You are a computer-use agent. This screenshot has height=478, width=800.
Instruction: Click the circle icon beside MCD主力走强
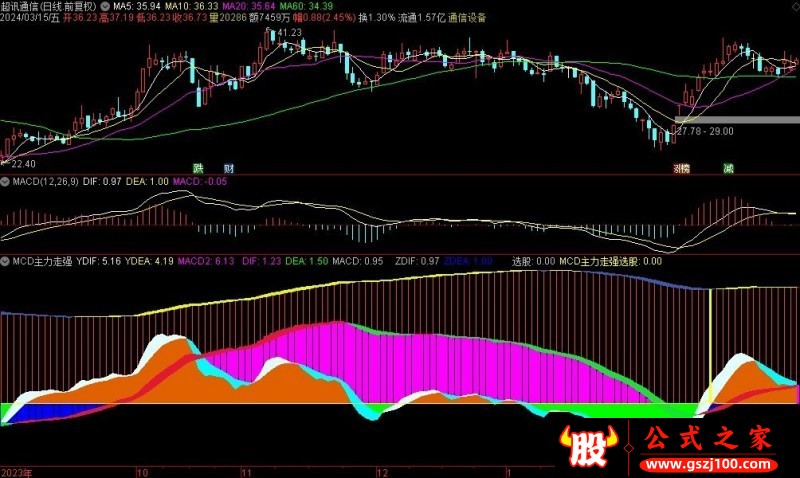[5, 261]
